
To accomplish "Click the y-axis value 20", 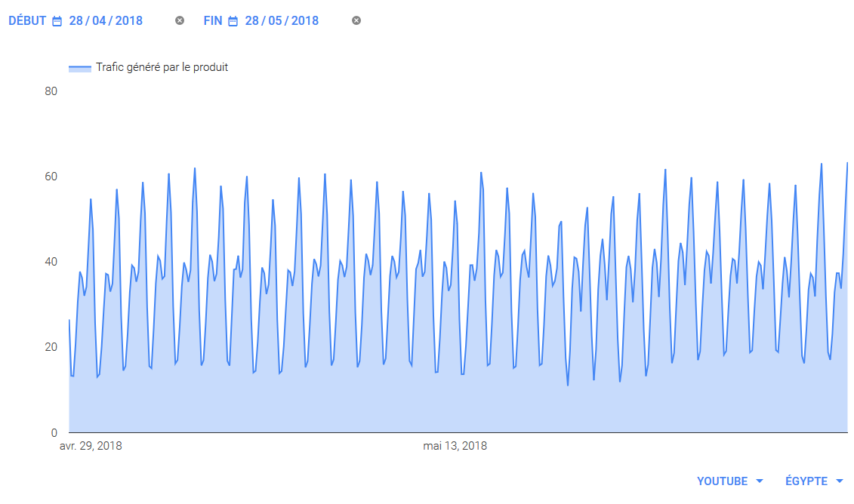I will [x=51, y=347].
